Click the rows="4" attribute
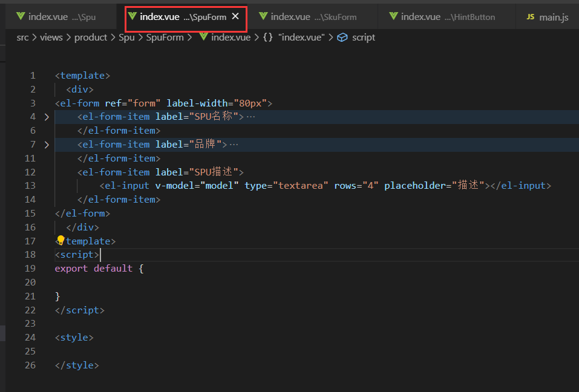Viewport: 579px width, 392px height. 356,186
